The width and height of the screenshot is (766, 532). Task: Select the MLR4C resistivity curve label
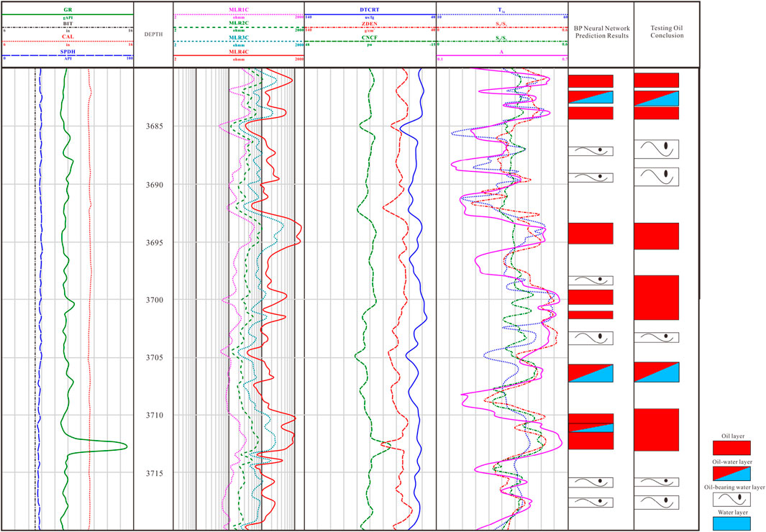point(238,51)
